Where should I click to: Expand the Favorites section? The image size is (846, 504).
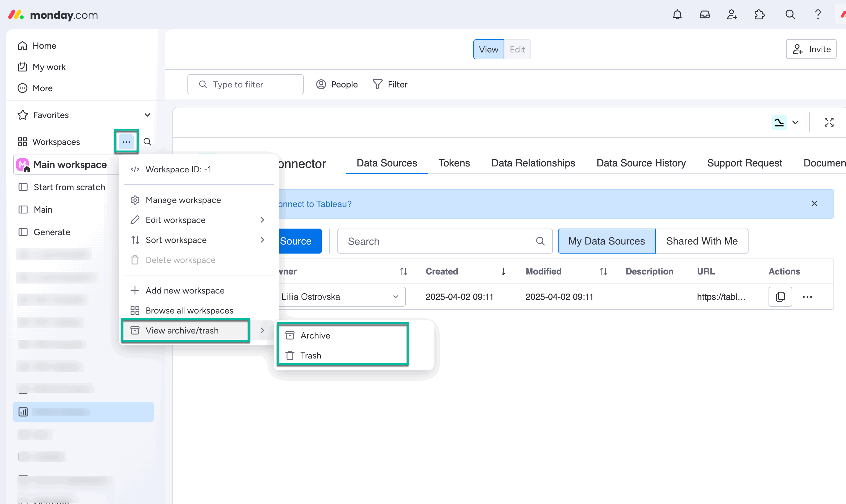tap(147, 115)
